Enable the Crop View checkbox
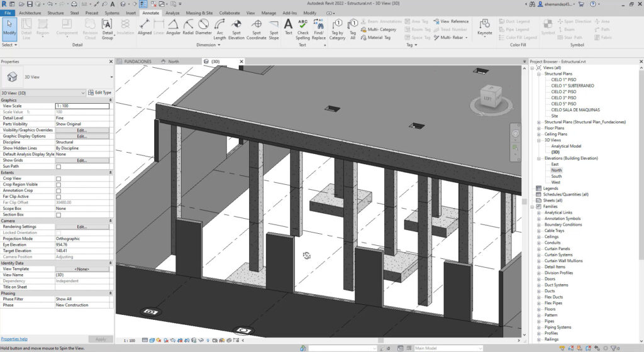Image resolution: width=644 pixels, height=352 pixels. click(x=58, y=179)
